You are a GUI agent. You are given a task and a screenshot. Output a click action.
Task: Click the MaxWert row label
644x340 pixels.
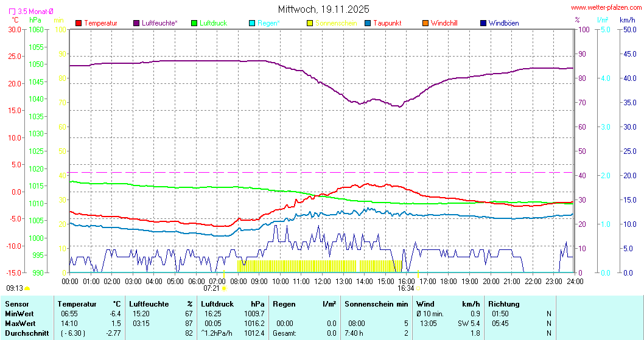point(19,324)
